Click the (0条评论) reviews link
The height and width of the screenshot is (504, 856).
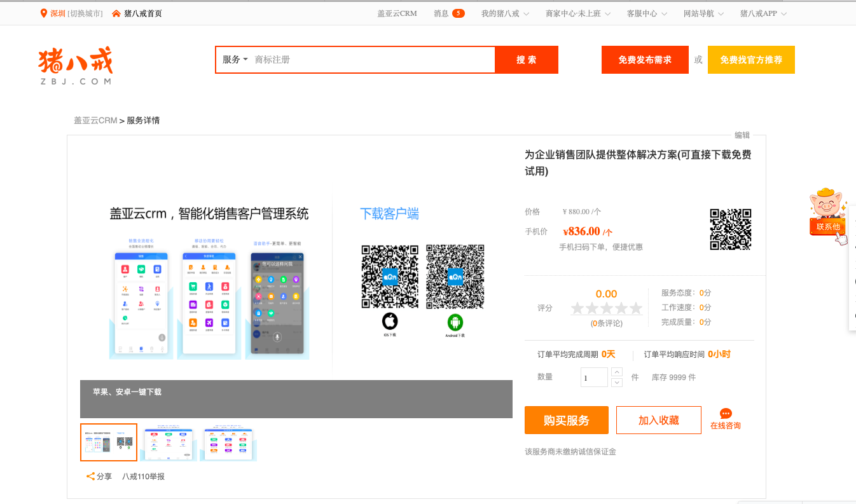[x=607, y=323]
